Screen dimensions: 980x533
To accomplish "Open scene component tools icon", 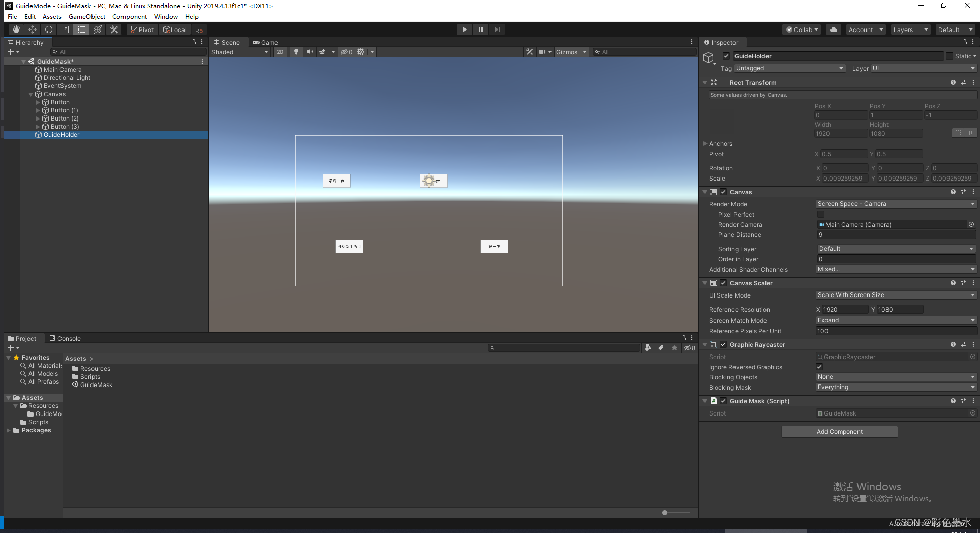I will pyautogui.click(x=530, y=52).
